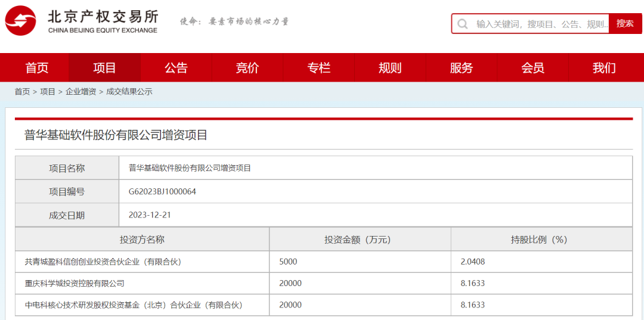Click the 持股比例（%） column header
This screenshot has width=644, height=320.
coord(542,240)
